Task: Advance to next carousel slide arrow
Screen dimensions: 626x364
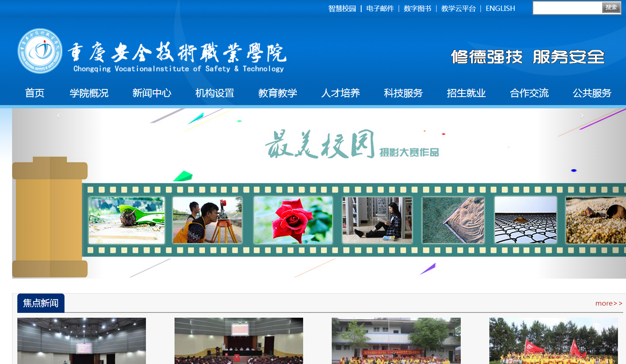Action: (x=582, y=116)
